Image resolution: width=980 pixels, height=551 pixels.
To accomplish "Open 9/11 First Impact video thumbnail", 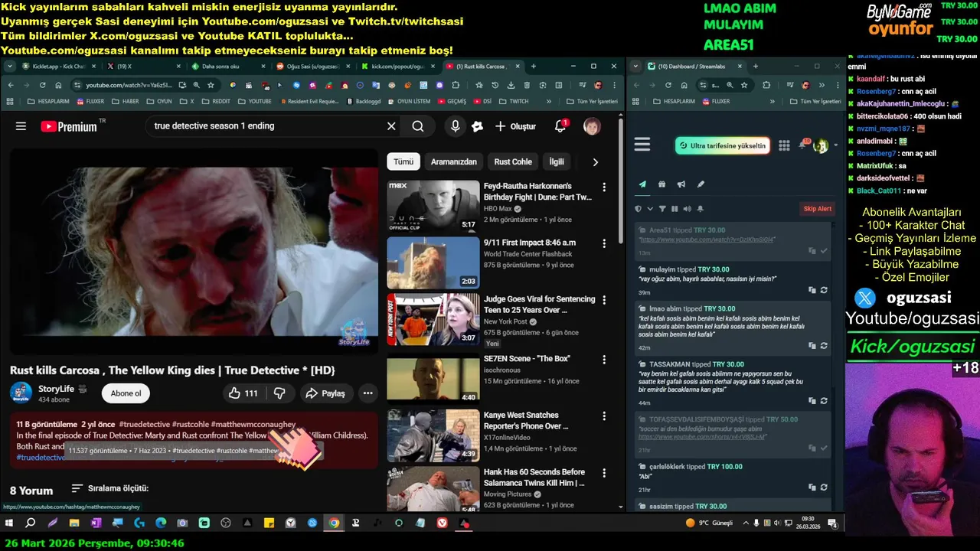I will click(433, 262).
